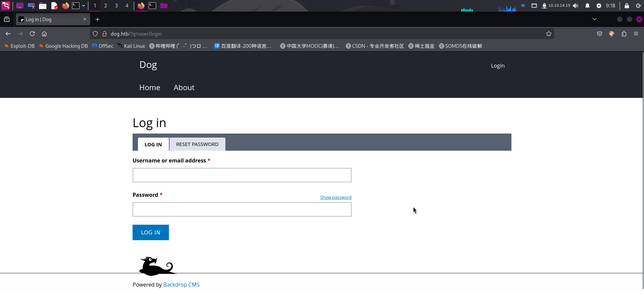
Task: Open the power manager icon
Action: click(599, 6)
